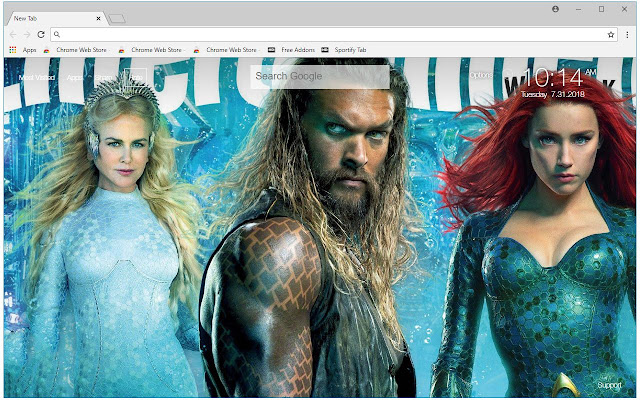
Task: Click the browser forward arrow
Action: coord(27,35)
